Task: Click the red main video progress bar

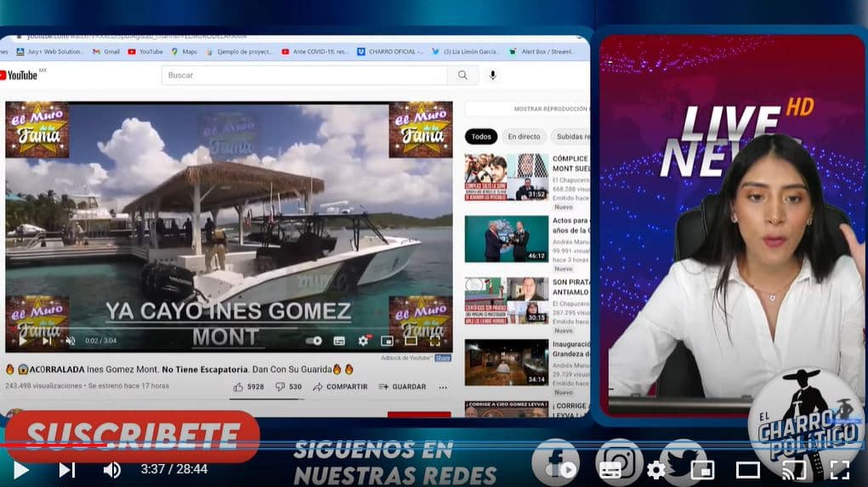Action: coord(55,445)
